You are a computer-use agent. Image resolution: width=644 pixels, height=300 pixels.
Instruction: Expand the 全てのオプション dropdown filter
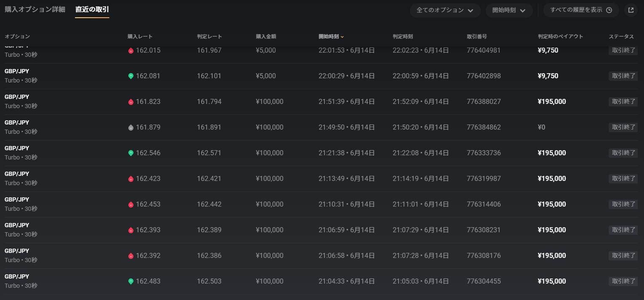445,10
